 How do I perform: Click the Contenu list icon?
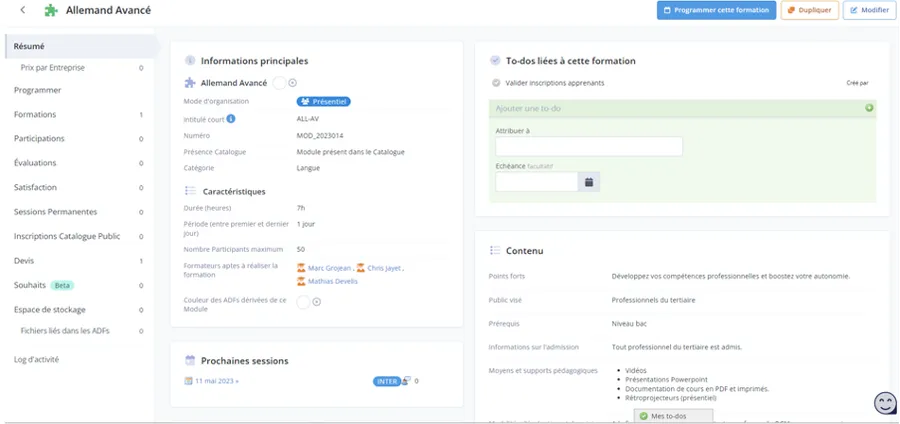coord(495,251)
